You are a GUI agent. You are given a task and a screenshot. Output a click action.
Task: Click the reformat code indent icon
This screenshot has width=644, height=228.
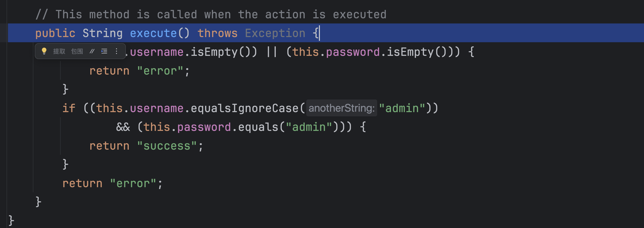(x=104, y=51)
